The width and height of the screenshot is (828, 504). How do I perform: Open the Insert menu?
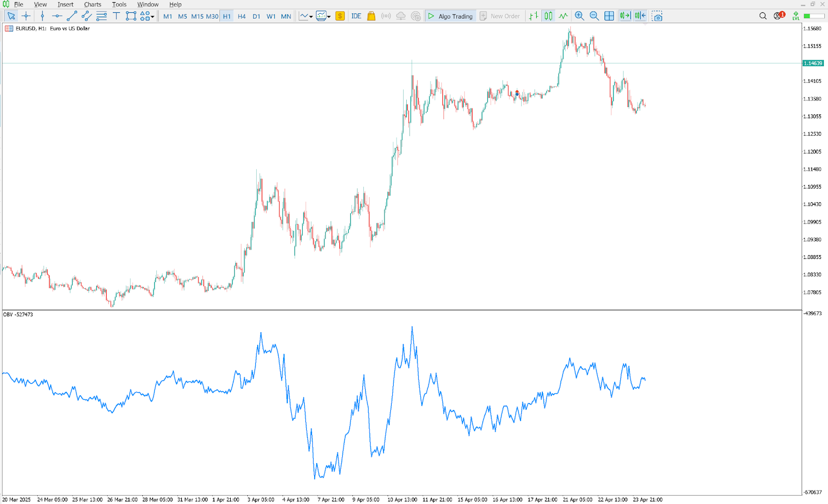pyautogui.click(x=66, y=4)
